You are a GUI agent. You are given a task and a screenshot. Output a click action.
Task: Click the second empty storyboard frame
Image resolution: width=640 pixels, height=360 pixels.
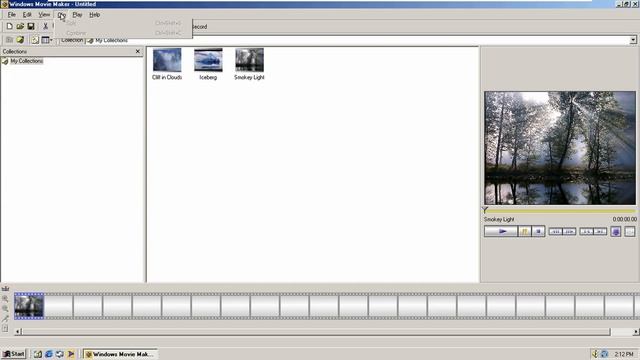88,306
